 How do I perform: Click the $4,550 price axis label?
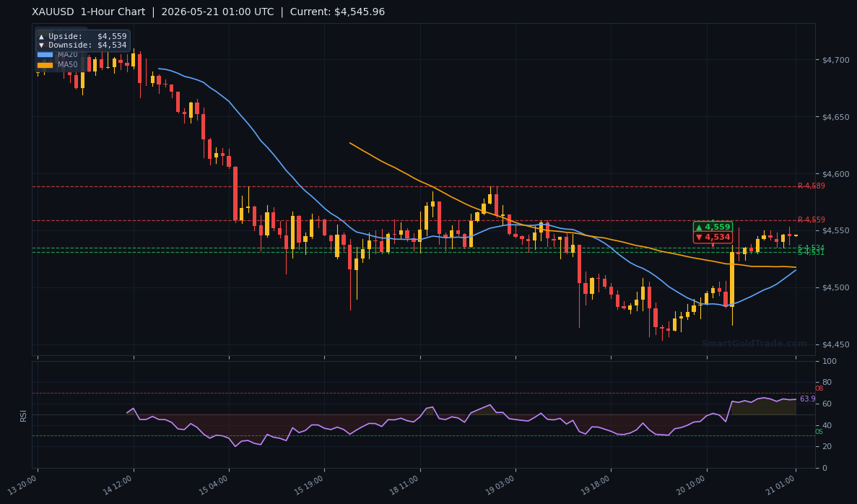(835, 230)
